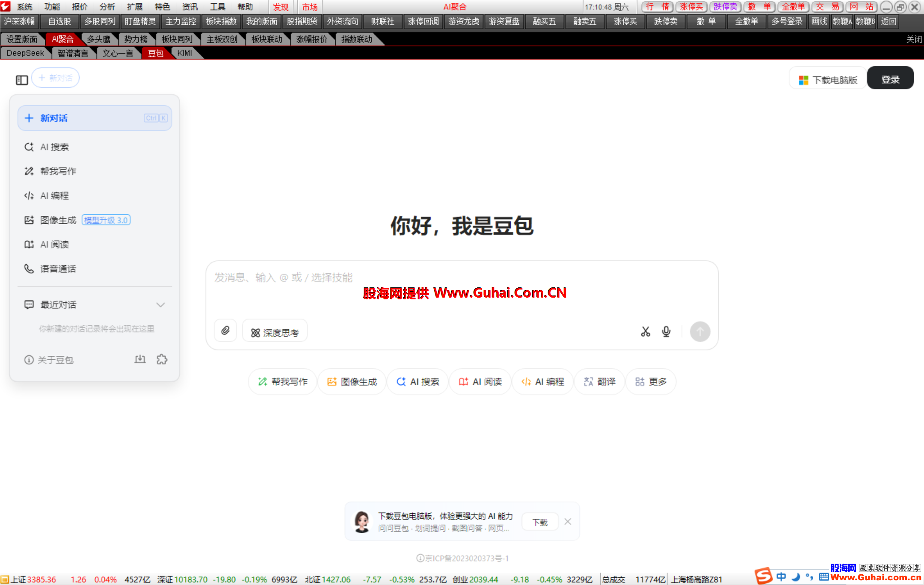924x585 pixels.
Task: Select the 势力榜 tab
Action: coord(136,39)
